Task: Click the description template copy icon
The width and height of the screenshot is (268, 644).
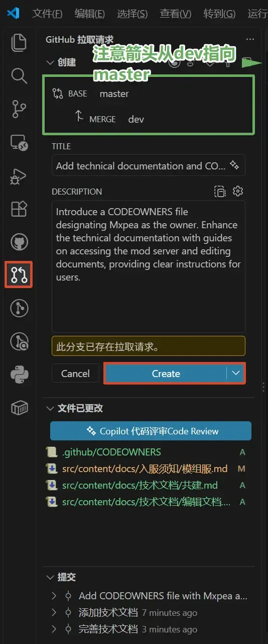Action: click(x=220, y=192)
